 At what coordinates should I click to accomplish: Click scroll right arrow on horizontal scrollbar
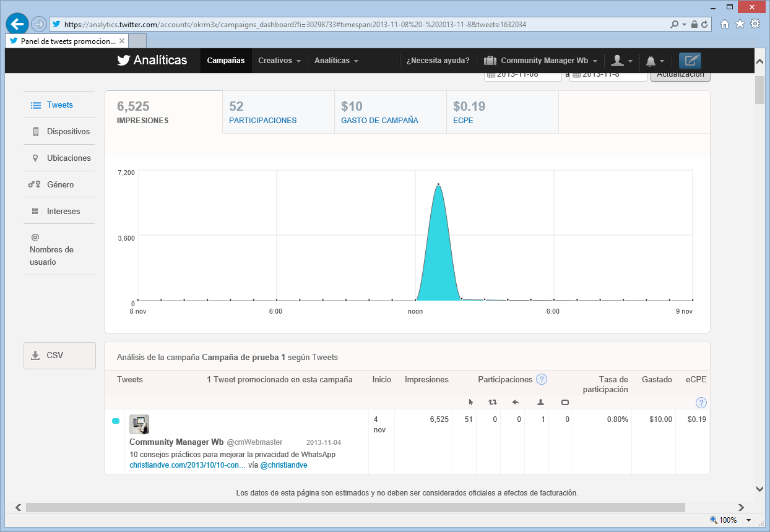point(743,507)
